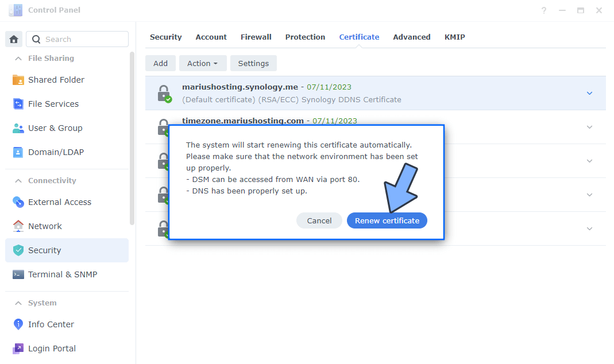The width and height of the screenshot is (614, 364).
Task: Open External Access settings
Action: click(x=60, y=202)
